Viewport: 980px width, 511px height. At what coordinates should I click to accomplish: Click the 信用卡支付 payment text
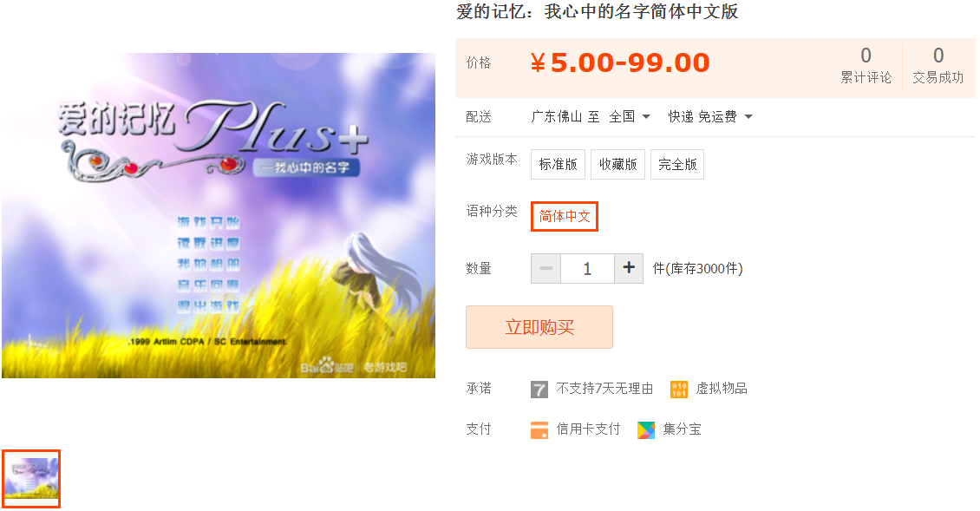point(588,429)
